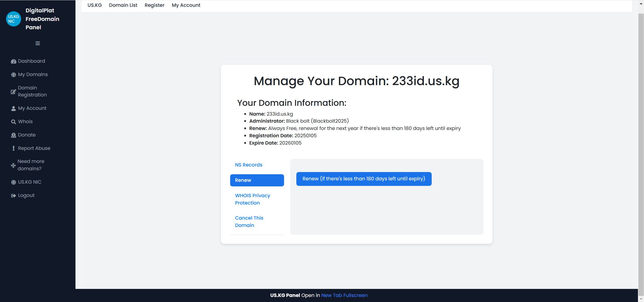644x302 pixels.
Task: Click the scrollbar down arrow
Action: [x=641, y=299]
